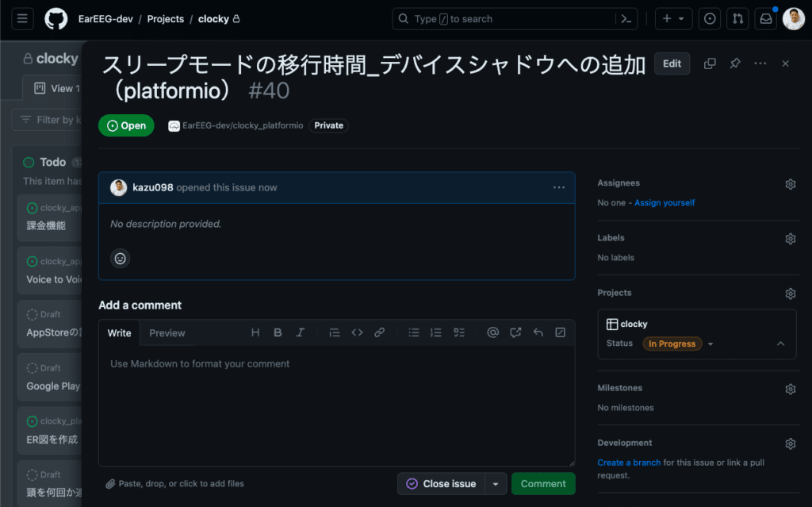Open Projects breadcrumb link
This screenshot has width=812, height=507.
click(x=165, y=19)
